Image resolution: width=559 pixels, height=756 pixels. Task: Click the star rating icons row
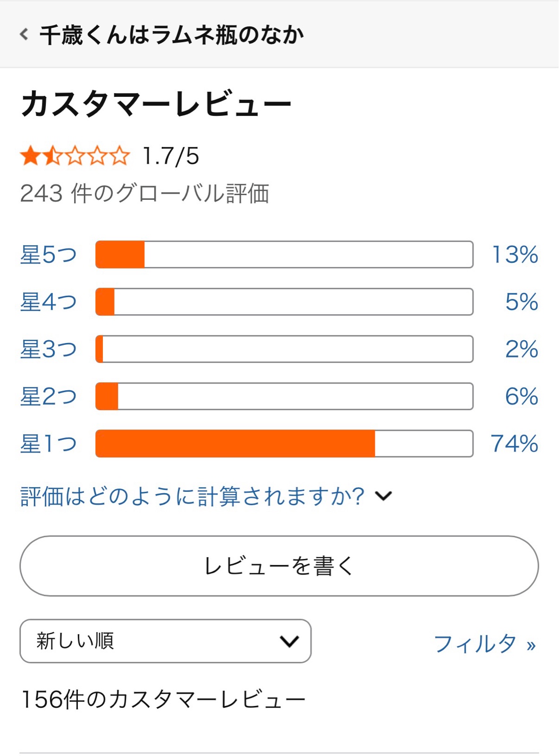(x=75, y=156)
